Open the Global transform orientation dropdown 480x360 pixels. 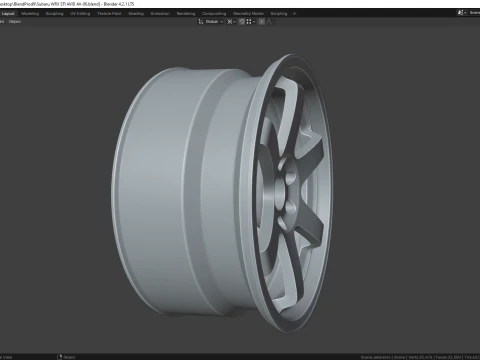[211, 22]
